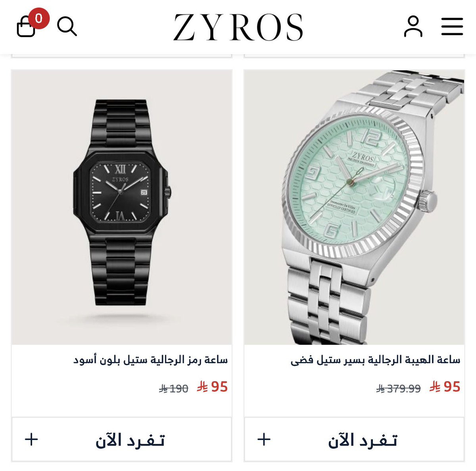The width and height of the screenshot is (476, 471).
Task: Open the silver steel strap watch title
Action: [x=375, y=360]
